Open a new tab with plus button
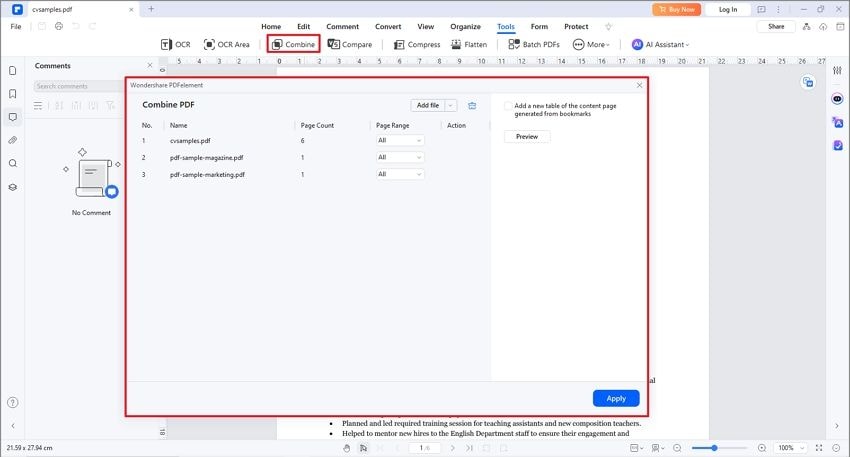The width and height of the screenshot is (850, 457). (x=151, y=9)
